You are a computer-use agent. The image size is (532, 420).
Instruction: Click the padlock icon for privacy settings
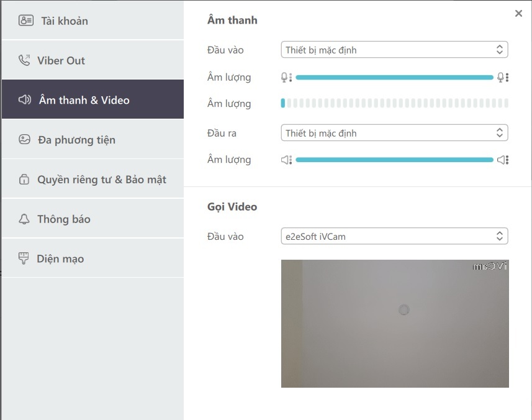(x=25, y=180)
